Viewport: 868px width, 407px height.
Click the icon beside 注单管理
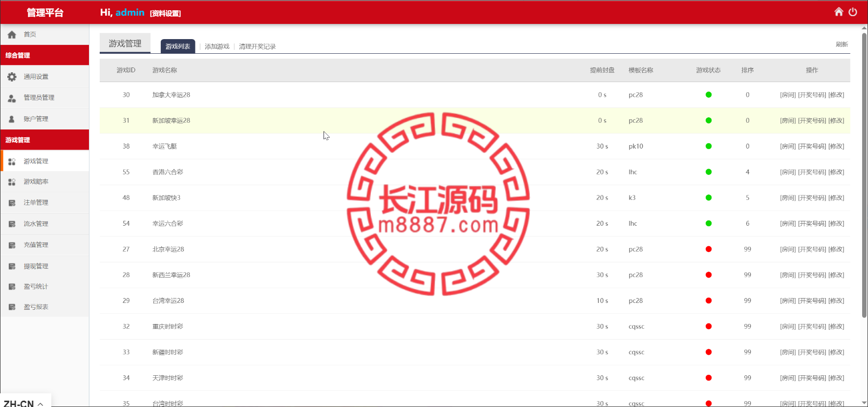[12, 203]
